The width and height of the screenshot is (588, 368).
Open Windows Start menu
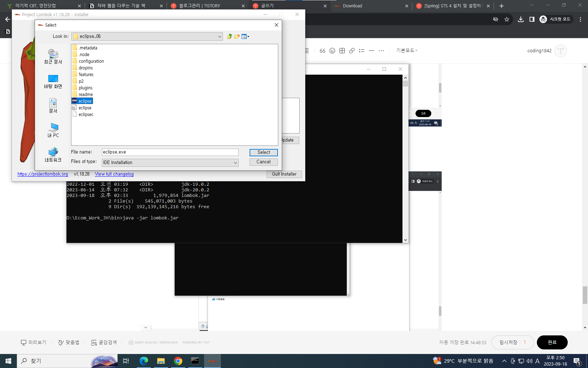coord(8,361)
